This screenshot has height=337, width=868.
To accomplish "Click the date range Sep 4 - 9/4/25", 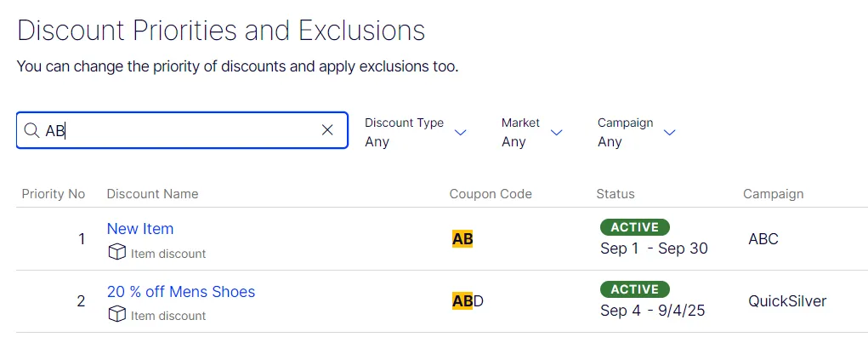I will 653,311.
